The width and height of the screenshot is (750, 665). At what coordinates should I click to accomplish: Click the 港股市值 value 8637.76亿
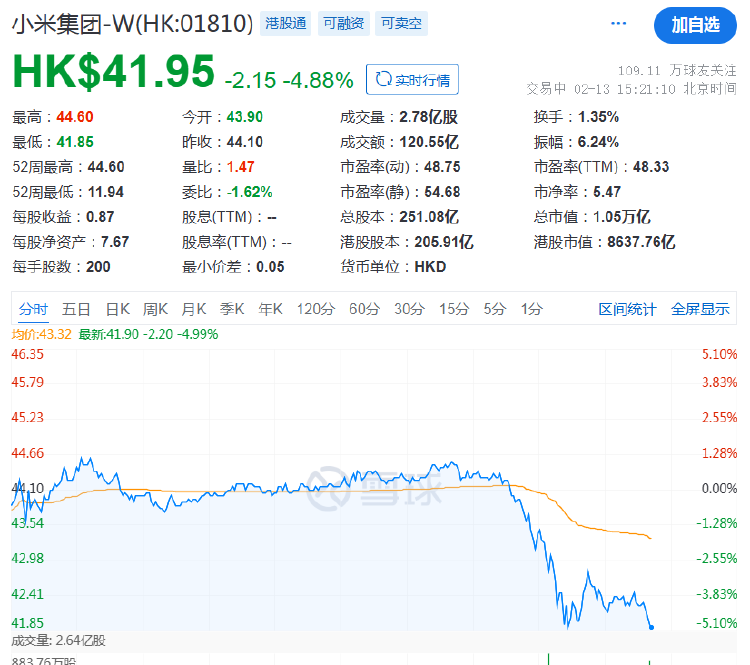(641, 242)
